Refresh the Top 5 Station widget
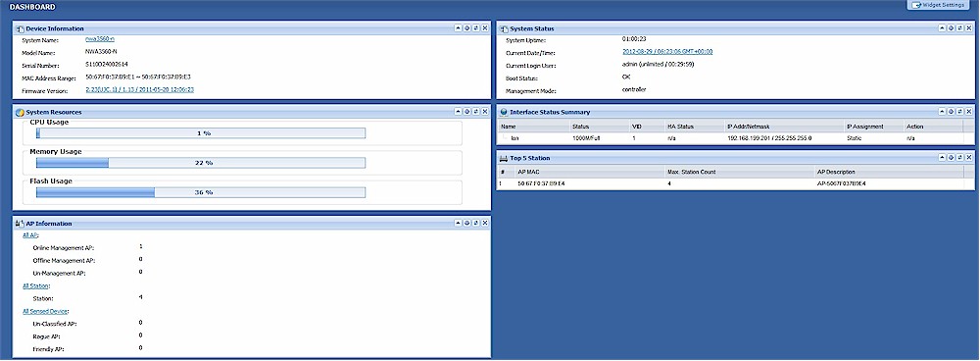The height and width of the screenshot is (361, 980). (959, 158)
